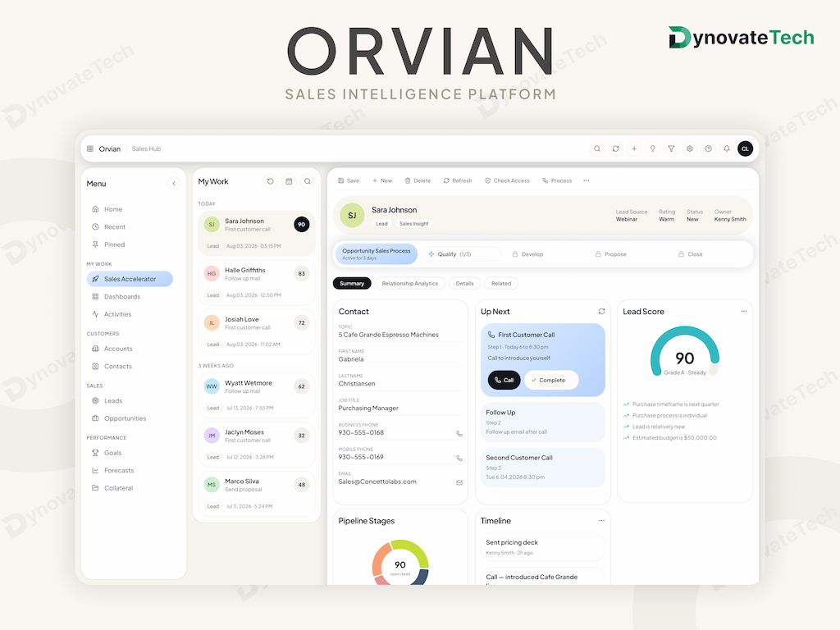
Task: Select the Wyatt Wetmore work item
Action: tap(257, 395)
